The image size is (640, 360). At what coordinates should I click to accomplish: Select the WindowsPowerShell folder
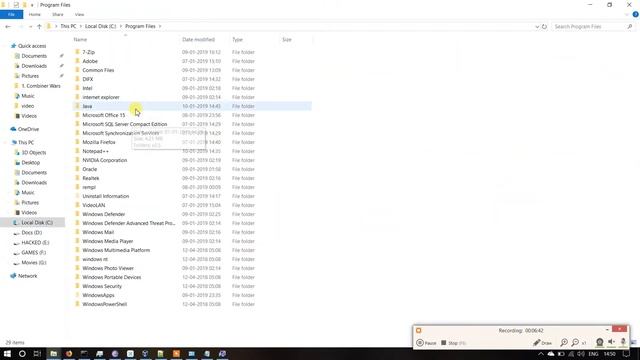[x=104, y=304]
